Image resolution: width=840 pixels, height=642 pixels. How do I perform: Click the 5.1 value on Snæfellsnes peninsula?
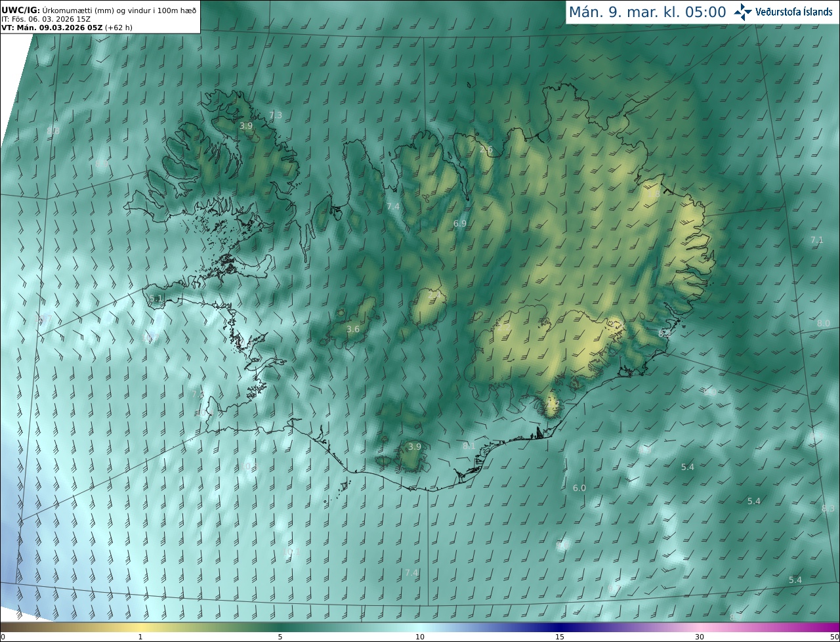156,299
